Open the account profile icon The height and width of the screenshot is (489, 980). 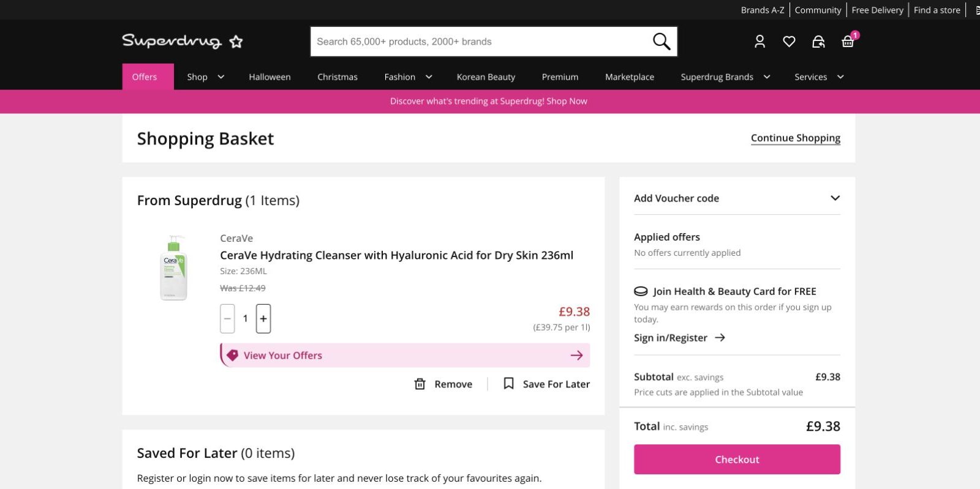tap(759, 42)
